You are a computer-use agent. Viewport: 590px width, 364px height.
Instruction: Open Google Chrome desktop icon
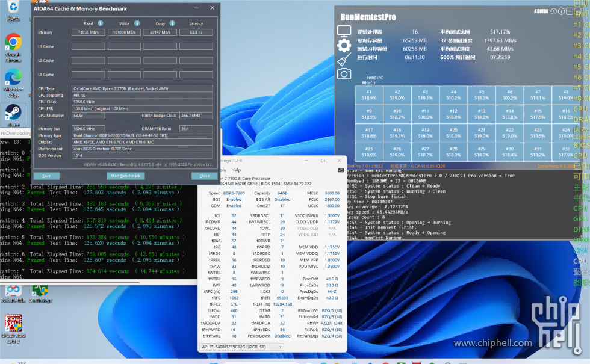(x=13, y=48)
